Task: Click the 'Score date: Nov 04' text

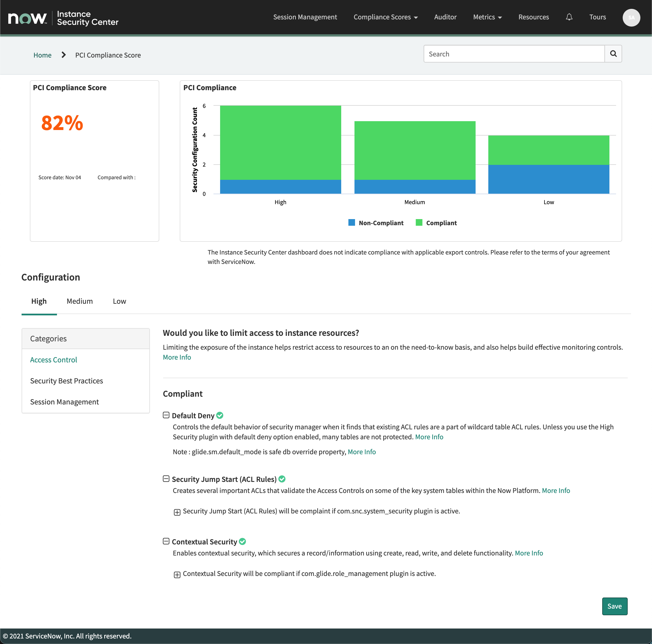Action: point(60,177)
